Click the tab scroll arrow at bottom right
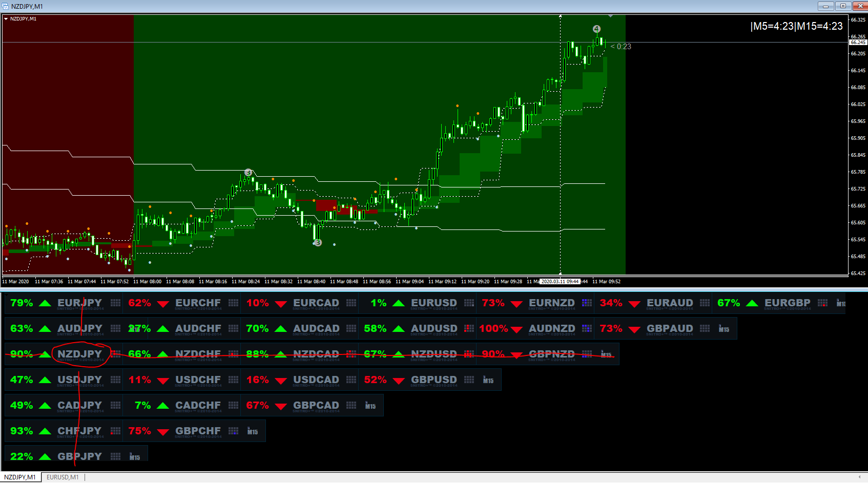The width and height of the screenshot is (868, 483). (859, 477)
